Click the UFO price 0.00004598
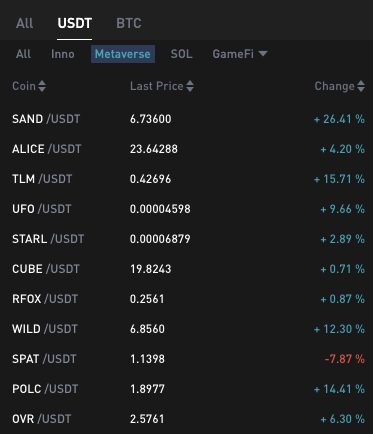 (x=160, y=209)
